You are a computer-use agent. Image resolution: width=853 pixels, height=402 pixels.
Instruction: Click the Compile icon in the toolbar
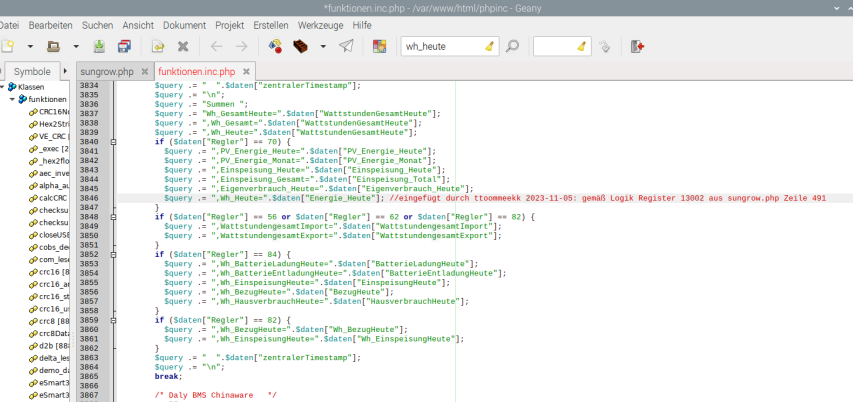tap(275, 46)
